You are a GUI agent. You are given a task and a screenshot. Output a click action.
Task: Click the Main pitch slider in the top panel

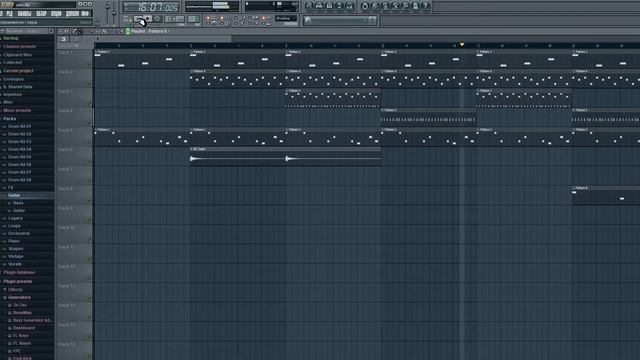pos(114,12)
